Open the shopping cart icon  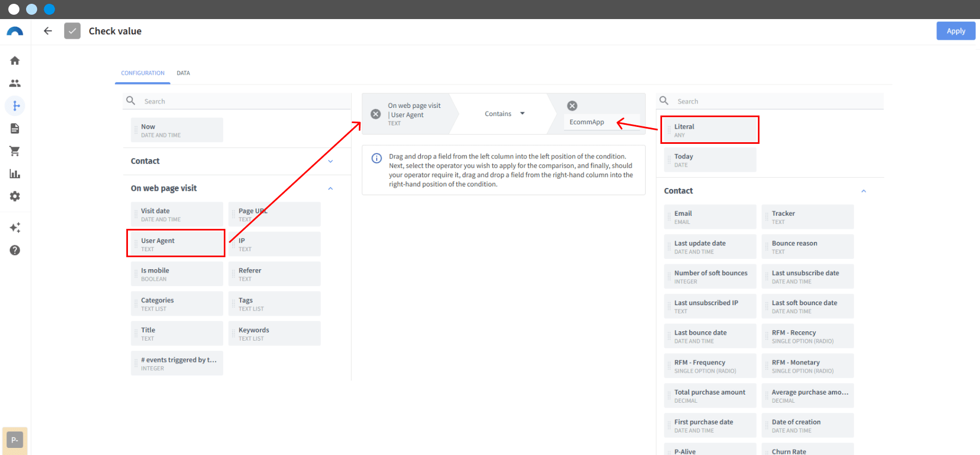tap(15, 151)
